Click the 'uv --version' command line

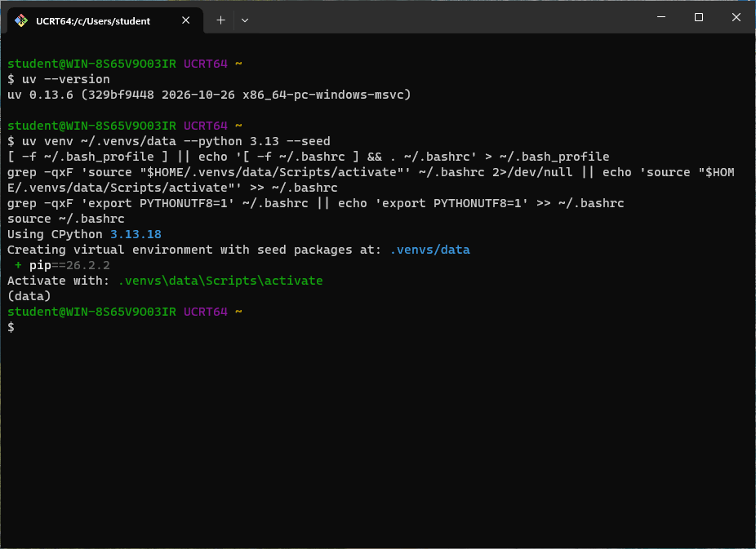pos(59,79)
